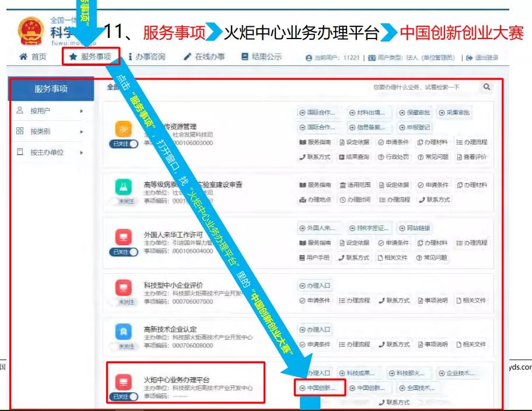The height and width of the screenshot is (411, 532).
Task: Click the red icon for 科技型中小企业评价
Action: coord(124,287)
